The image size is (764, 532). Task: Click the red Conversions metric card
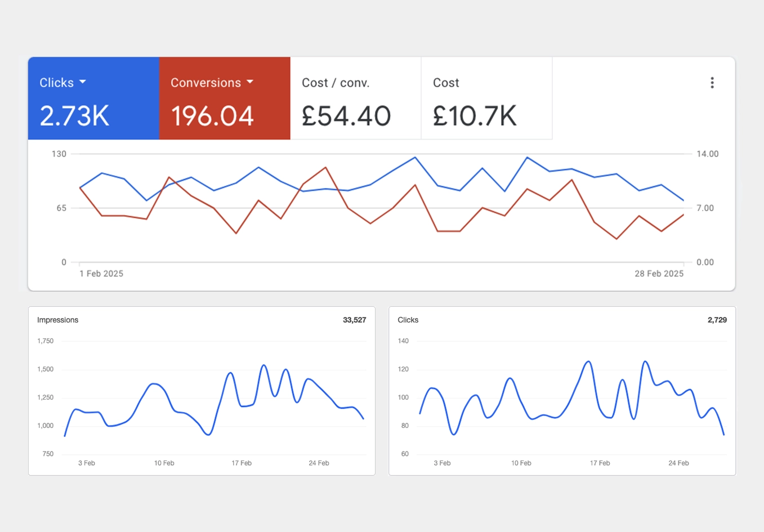(225, 98)
